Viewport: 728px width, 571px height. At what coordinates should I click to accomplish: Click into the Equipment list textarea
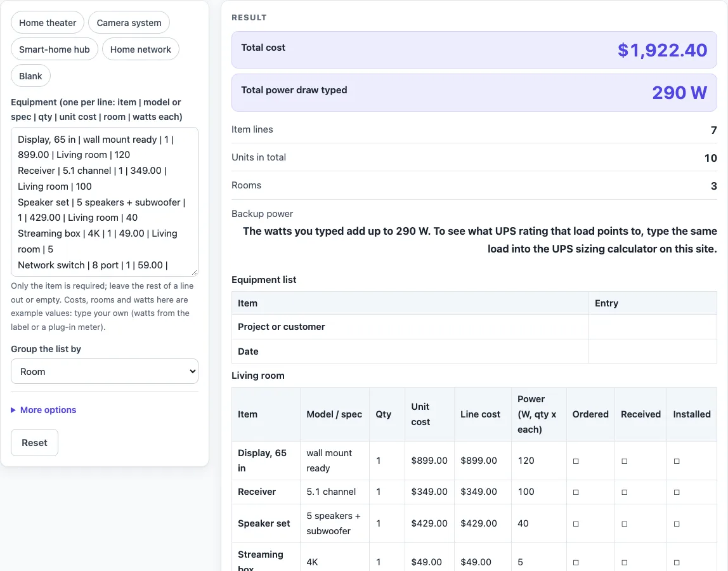pos(105,202)
